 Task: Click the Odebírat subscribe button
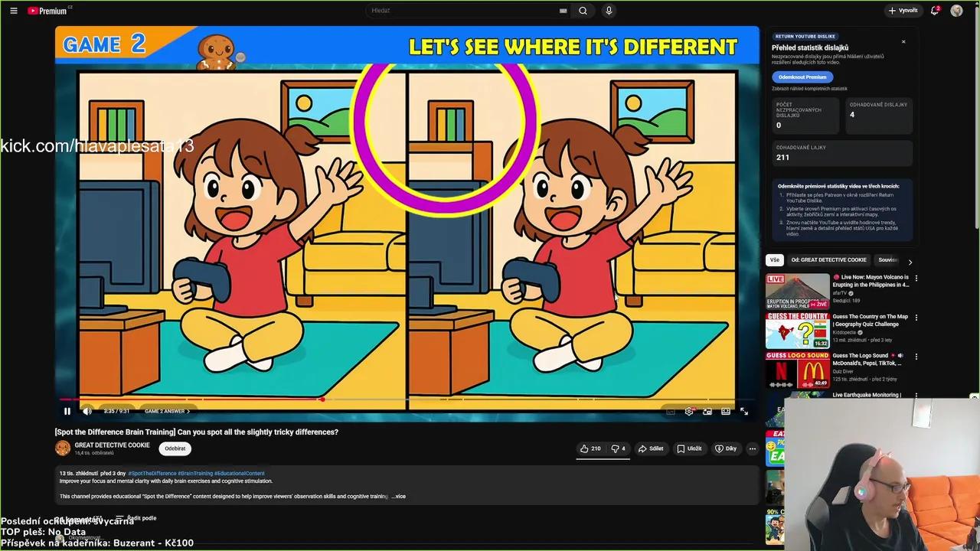(175, 448)
